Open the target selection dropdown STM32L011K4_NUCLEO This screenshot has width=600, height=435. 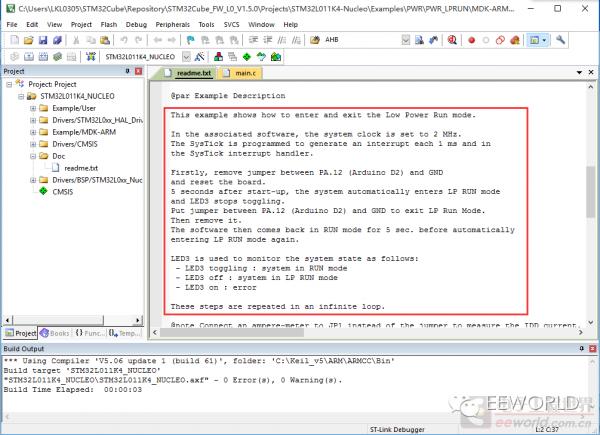pos(186,57)
